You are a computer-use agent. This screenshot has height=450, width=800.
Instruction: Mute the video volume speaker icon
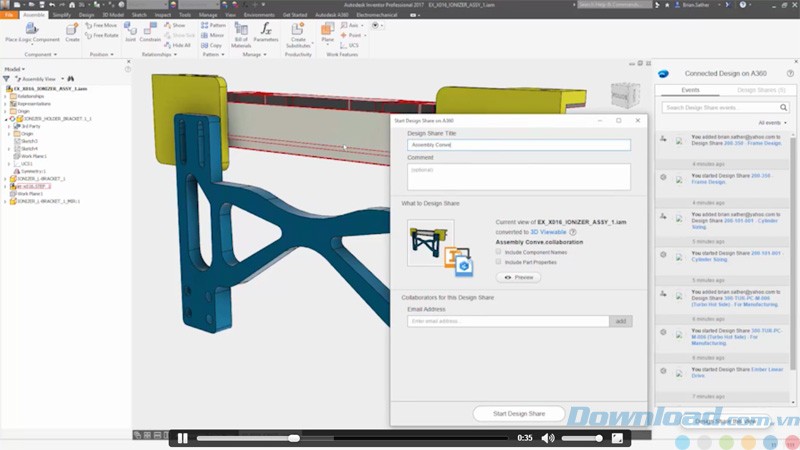pos(548,438)
